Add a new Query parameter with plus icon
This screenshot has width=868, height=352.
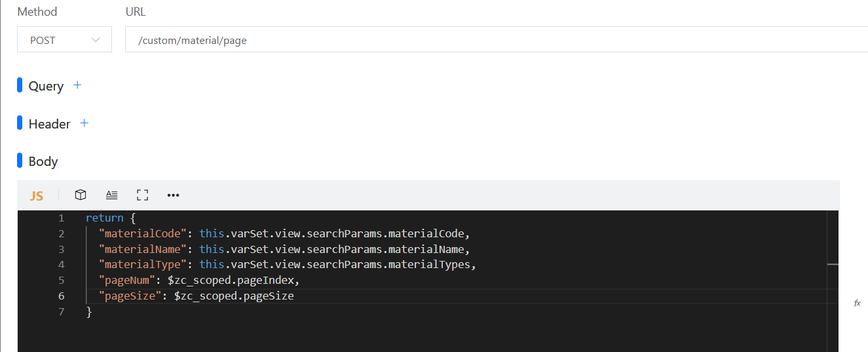click(77, 85)
